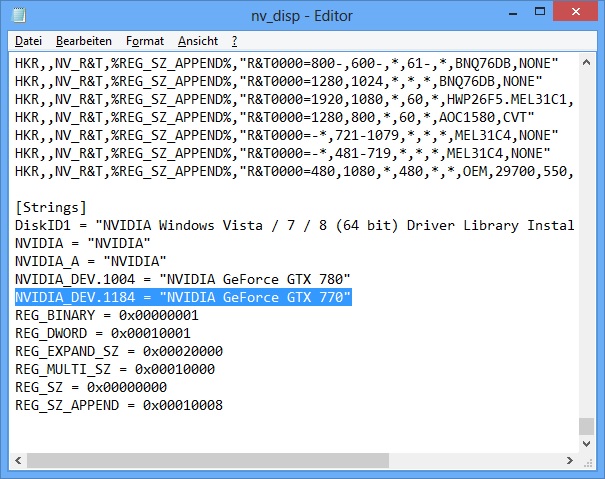Click the line containing AOC1580,CVT
The image size is (605, 479).
(275, 117)
